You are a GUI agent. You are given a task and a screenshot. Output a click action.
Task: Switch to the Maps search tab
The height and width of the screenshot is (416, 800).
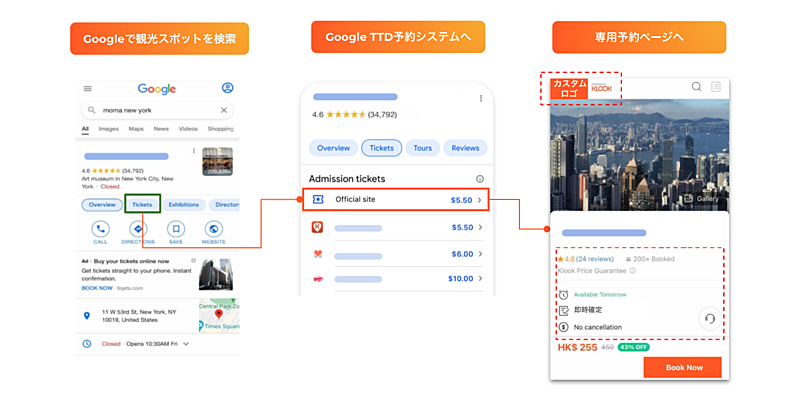pyautogui.click(x=136, y=129)
